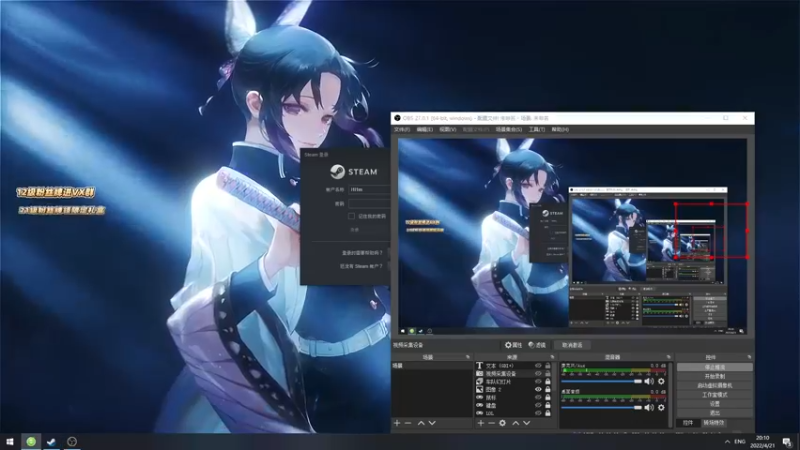Unlock the LOL source row
The height and width of the screenshot is (450, 800).
click(x=548, y=413)
